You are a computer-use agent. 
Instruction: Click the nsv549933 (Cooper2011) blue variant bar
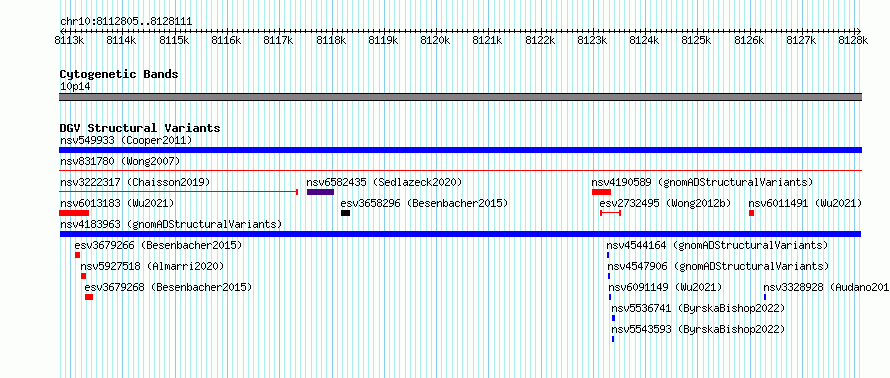(x=460, y=150)
